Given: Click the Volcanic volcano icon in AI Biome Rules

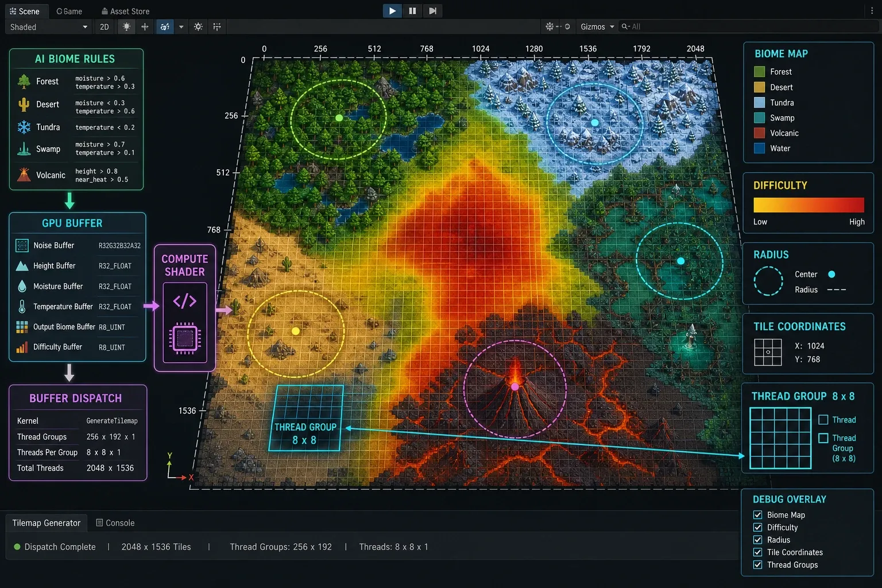Looking at the screenshot, I should 24,175.
